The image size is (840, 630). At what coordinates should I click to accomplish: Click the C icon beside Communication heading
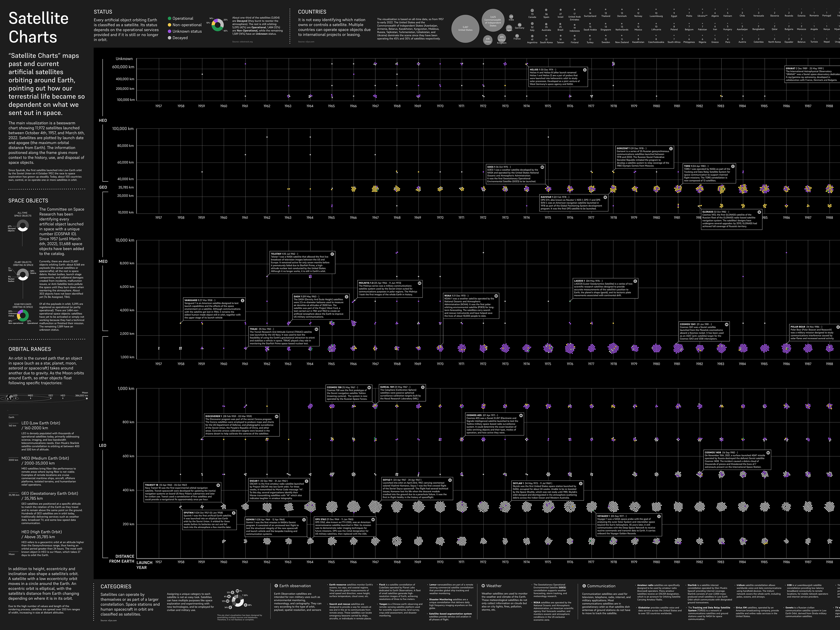[584, 586]
